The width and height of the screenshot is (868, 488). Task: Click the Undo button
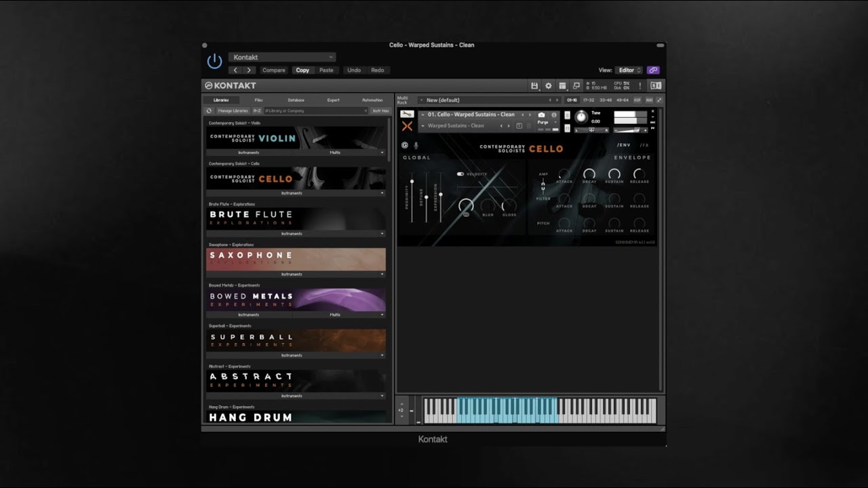[x=354, y=70]
